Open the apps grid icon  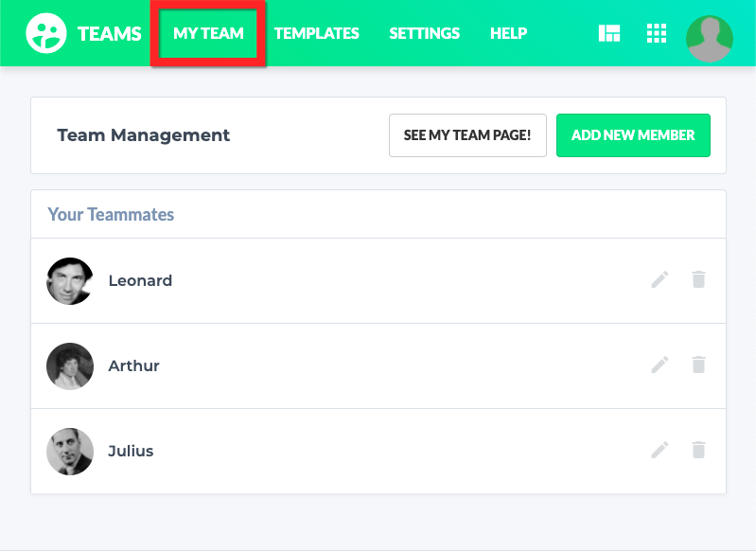pos(657,33)
